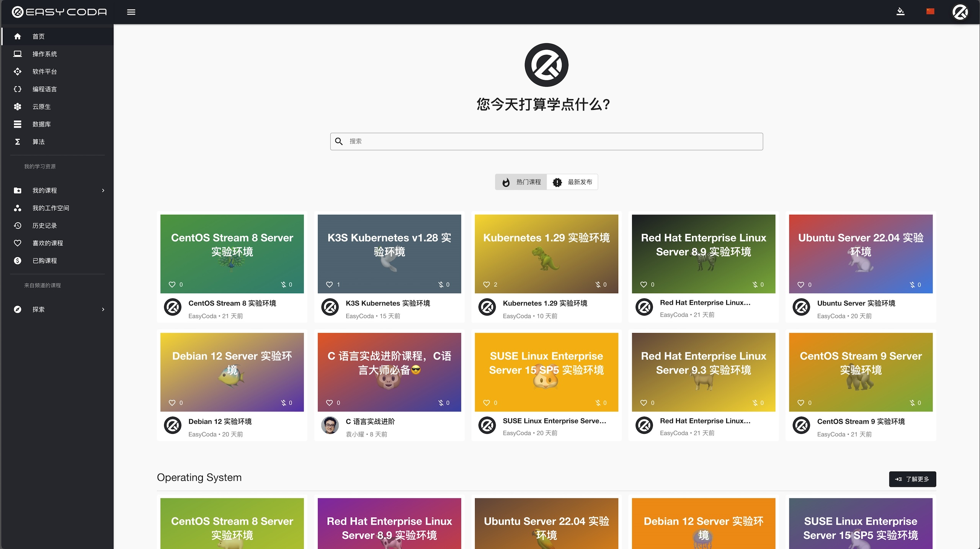Open the K3S Kubernetes v1.28 thumbnail
980x549 pixels.
[389, 254]
